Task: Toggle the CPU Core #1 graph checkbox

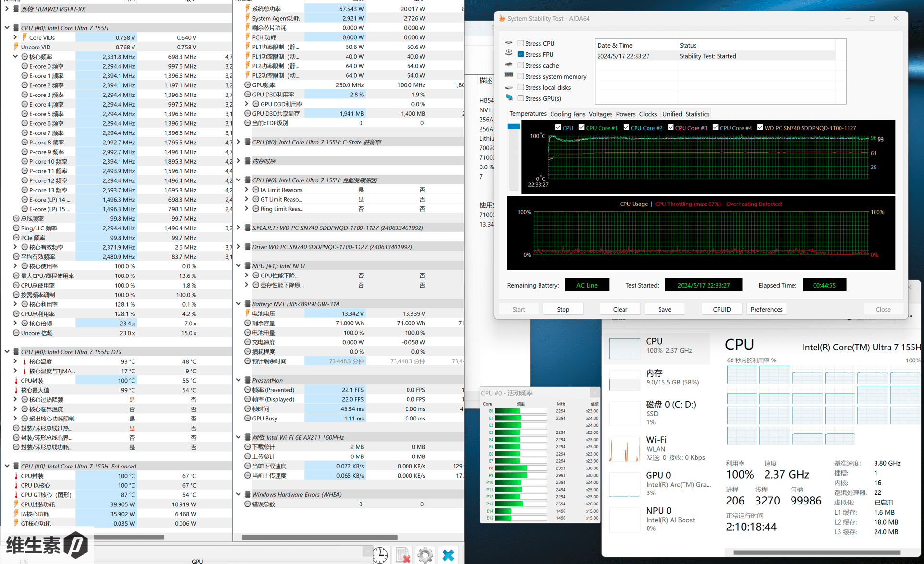Action: [x=581, y=127]
